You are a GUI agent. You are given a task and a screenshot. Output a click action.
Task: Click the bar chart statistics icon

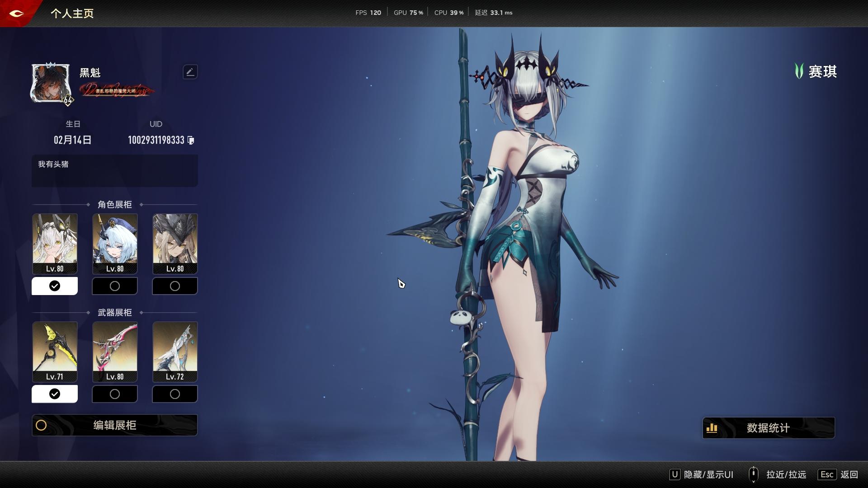(x=712, y=428)
